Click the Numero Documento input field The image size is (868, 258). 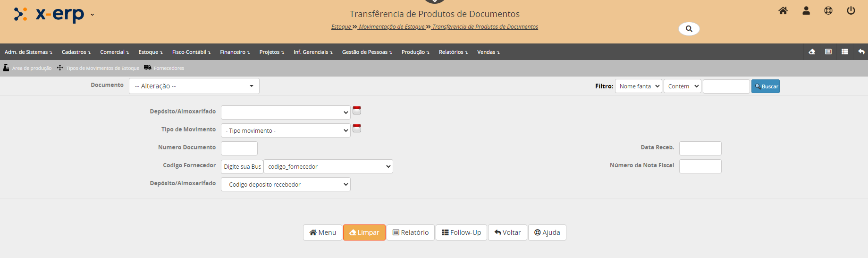239,148
